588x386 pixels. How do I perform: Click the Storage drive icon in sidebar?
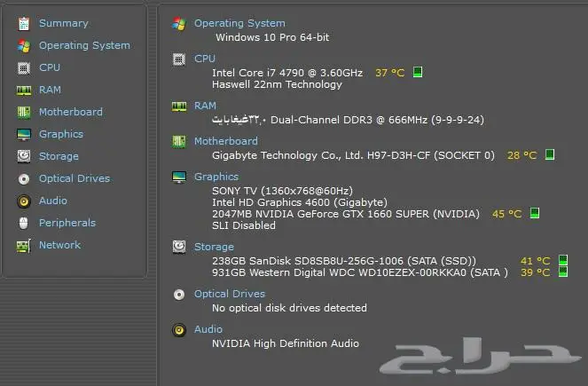pos(23,156)
